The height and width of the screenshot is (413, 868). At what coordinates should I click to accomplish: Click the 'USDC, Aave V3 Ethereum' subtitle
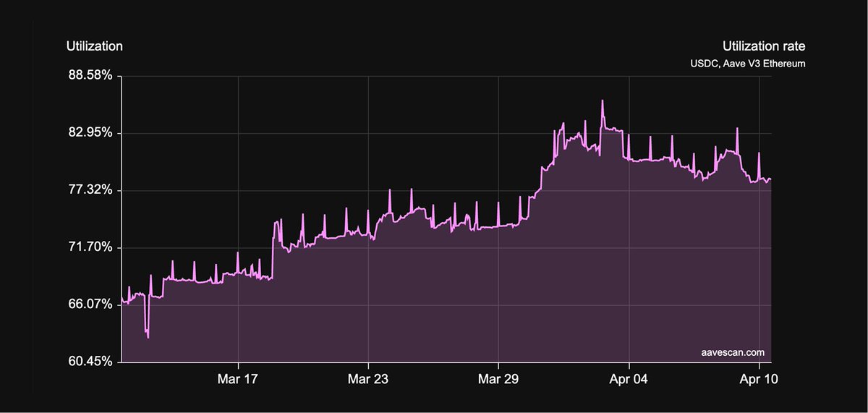(748, 64)
